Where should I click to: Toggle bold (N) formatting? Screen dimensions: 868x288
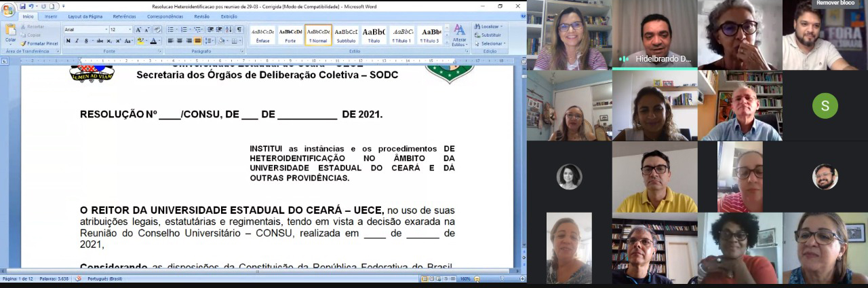[x=68, y=41]
